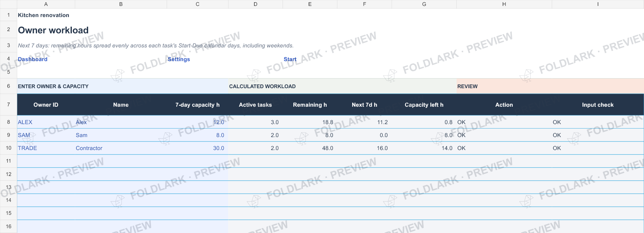Image resolution: width=644 pixels, height=233 pixels.
Task: Open the Settings link
Action: (178, 59)
